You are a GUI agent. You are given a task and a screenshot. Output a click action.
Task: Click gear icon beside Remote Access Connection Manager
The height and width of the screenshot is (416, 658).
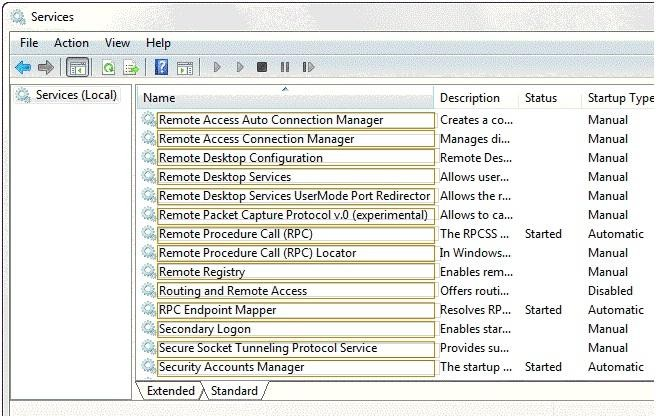click(x=148, y=139)
